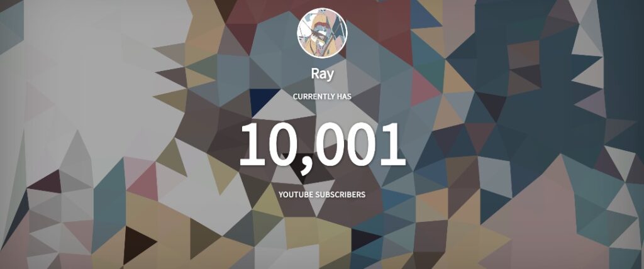Select the word "YOUTUBE" below the counter
This screenshot has width=644, height=269.
point(296,194)
